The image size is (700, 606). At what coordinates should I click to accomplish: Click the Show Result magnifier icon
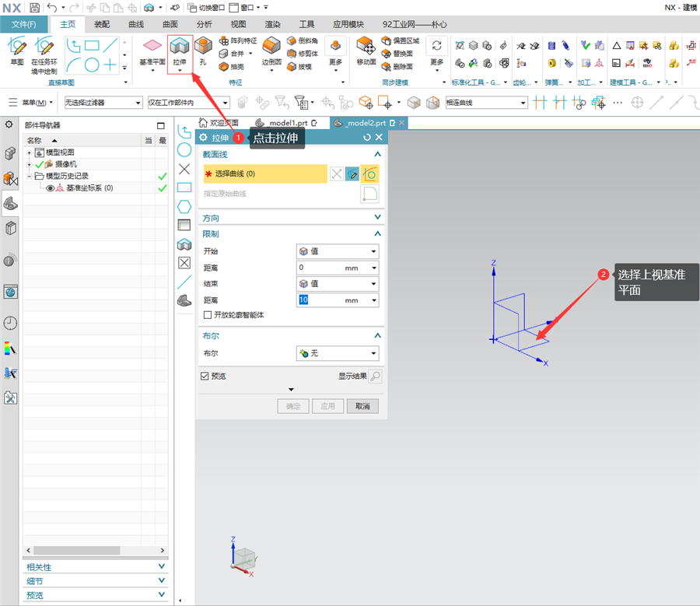[376, 377]
